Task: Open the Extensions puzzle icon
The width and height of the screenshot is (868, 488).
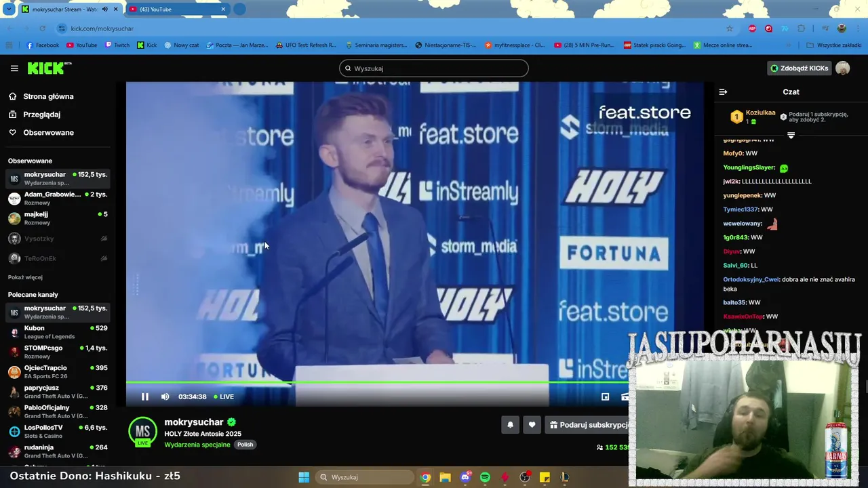Action: tap(802, 28)
